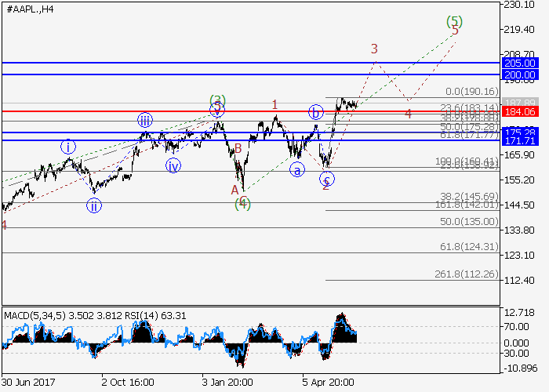This screenshot has height=392, width=549.
Task: Select the circled wave a marker
Action: click(296, 169)
